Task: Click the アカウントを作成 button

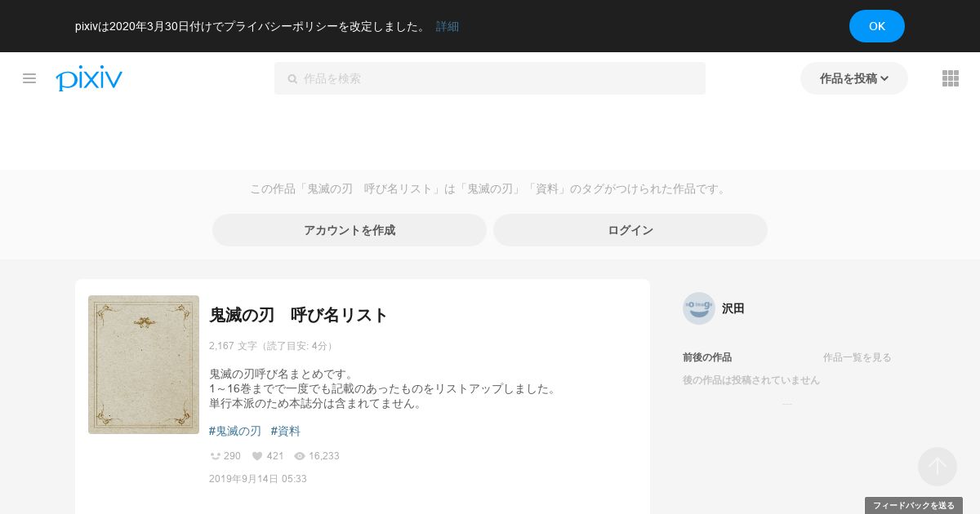Action: pyautogui.click(x=350, y=230)
